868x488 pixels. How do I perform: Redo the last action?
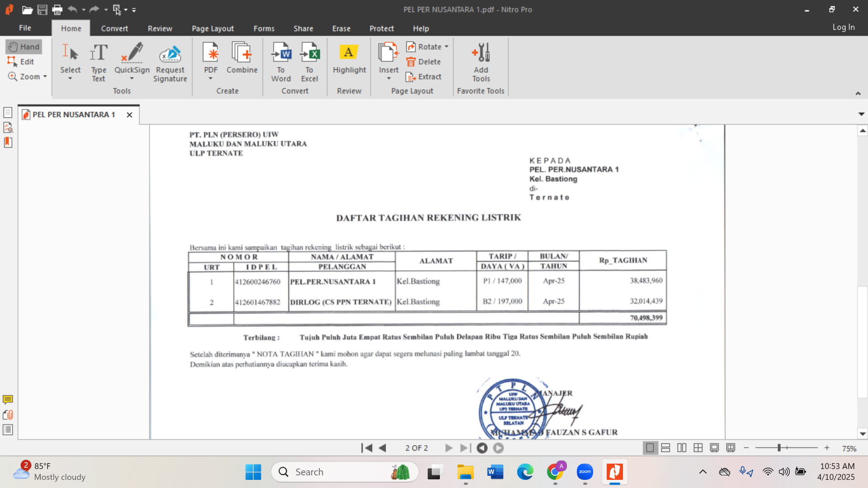click(94, 9)
